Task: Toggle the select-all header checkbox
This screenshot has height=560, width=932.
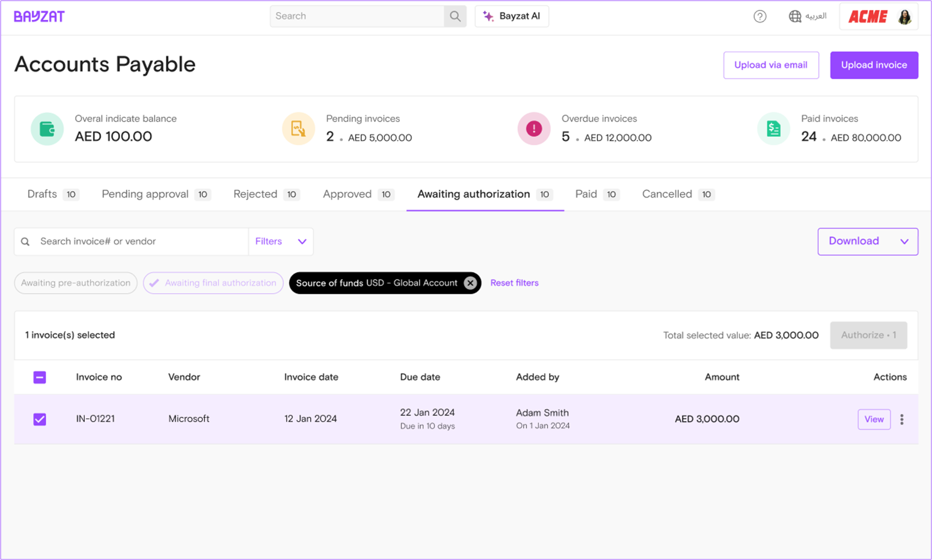Action: point(40,377)
